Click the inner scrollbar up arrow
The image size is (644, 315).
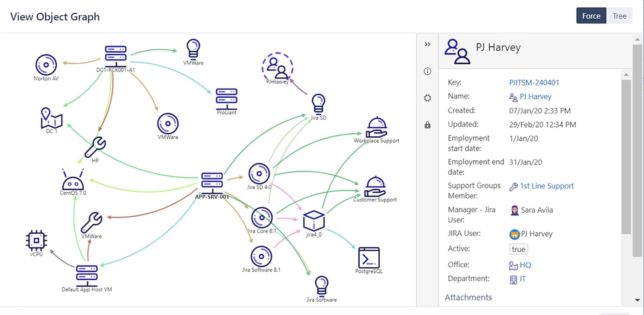point(626,75)
